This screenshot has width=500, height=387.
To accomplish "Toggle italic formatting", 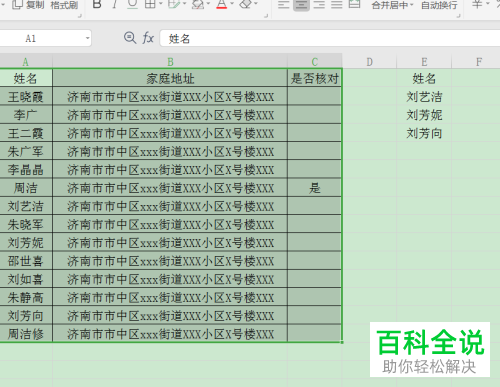I will pyautogui.click(x=115, y=4).
